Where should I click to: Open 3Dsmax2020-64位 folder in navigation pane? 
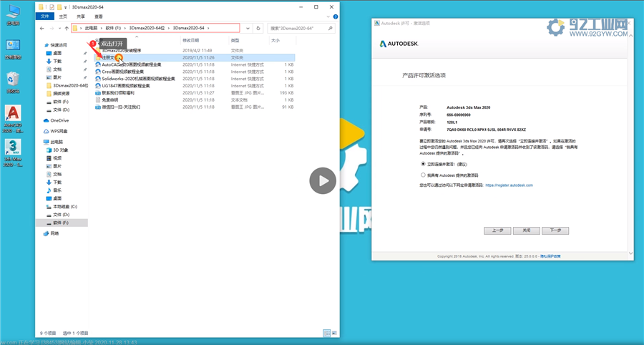tap(70, 85)
